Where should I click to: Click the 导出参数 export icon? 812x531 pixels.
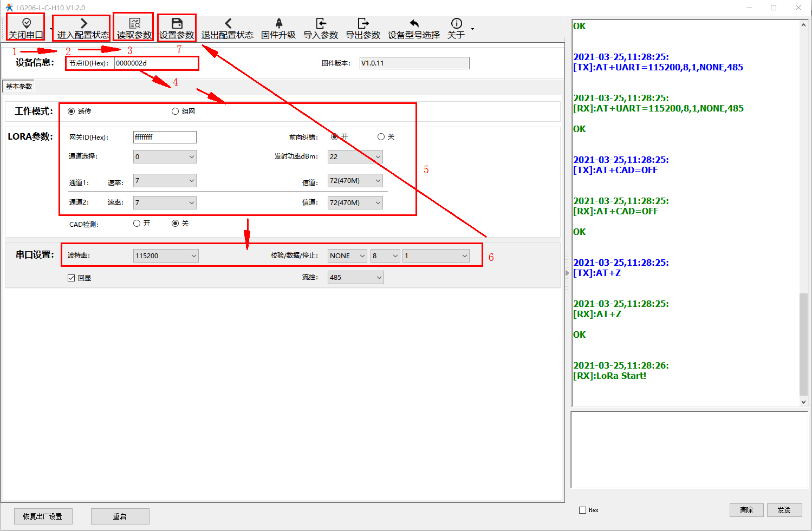[x=363, y=23]
